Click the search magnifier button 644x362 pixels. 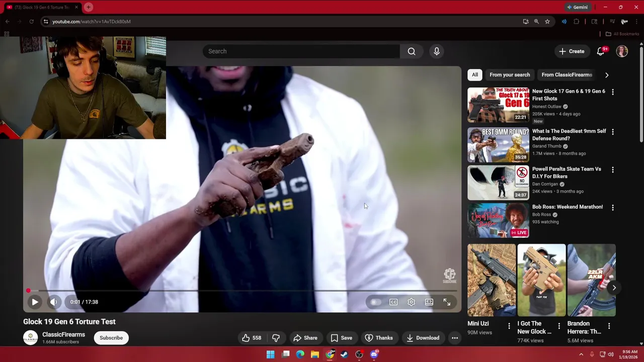412,51
